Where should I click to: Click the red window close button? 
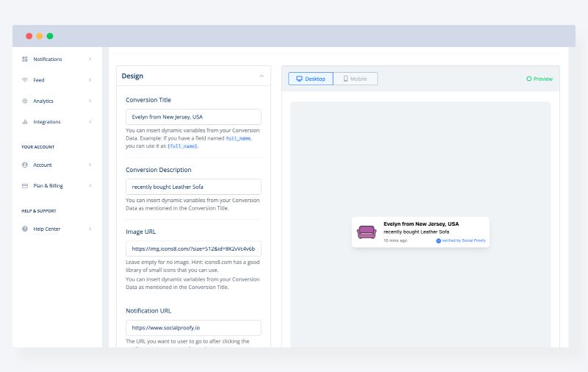pyautogui.click(x=29, y=36)
